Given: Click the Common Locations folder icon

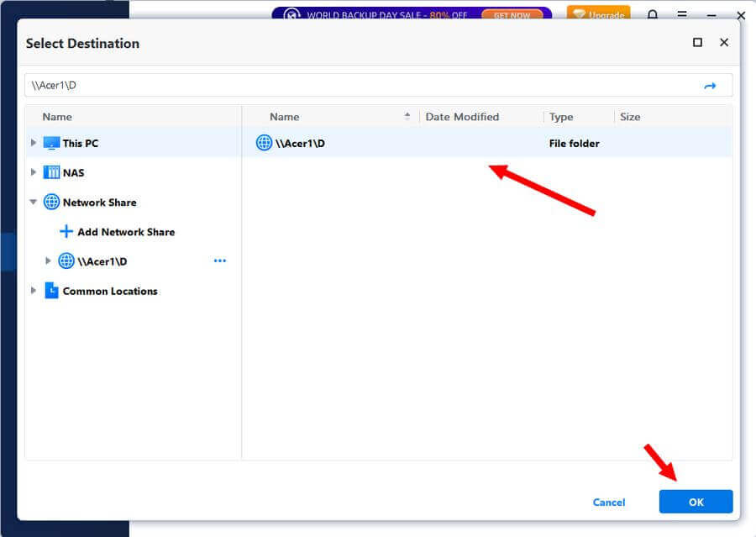Looking at the screenshot, I should pyautogui.click(x=52, y=291).
